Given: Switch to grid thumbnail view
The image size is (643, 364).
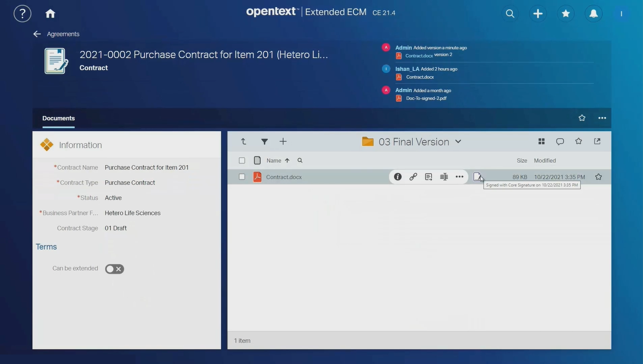Looking at the screenshot, I should [541, 141].
